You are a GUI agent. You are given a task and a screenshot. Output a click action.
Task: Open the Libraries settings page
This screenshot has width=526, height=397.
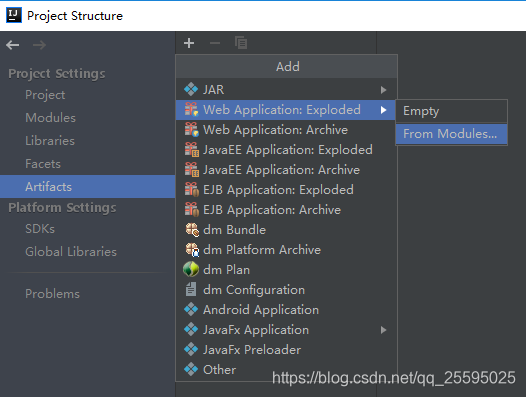pos(87,141)
